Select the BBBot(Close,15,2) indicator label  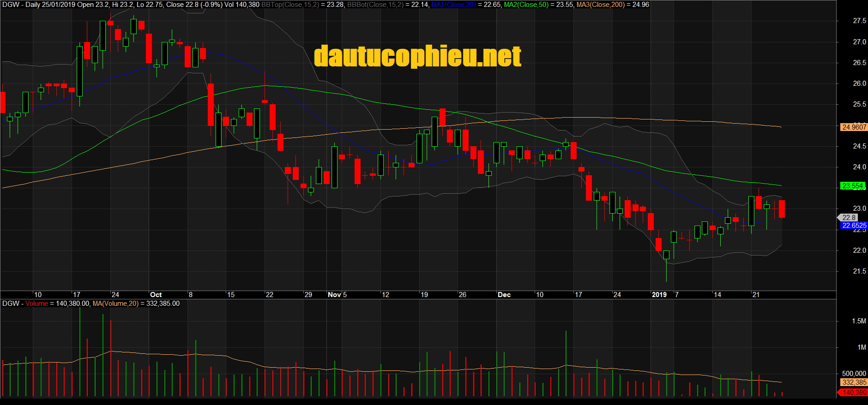click(x=375, y=5)
